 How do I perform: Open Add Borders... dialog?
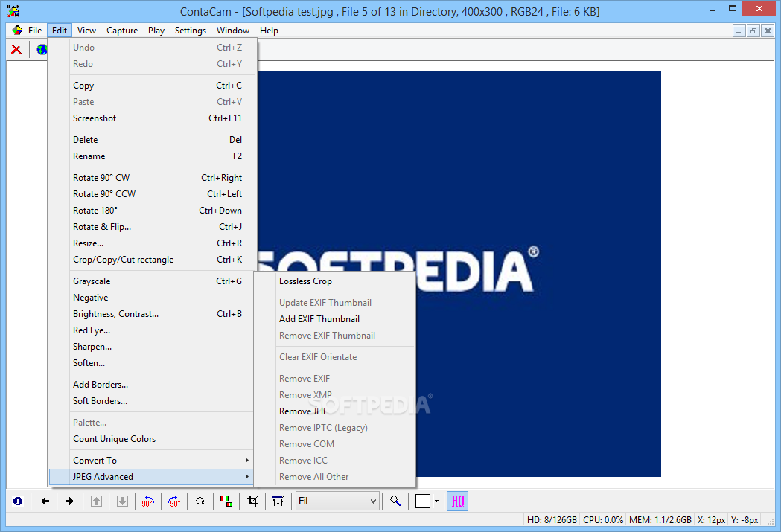tap(151, 385)
